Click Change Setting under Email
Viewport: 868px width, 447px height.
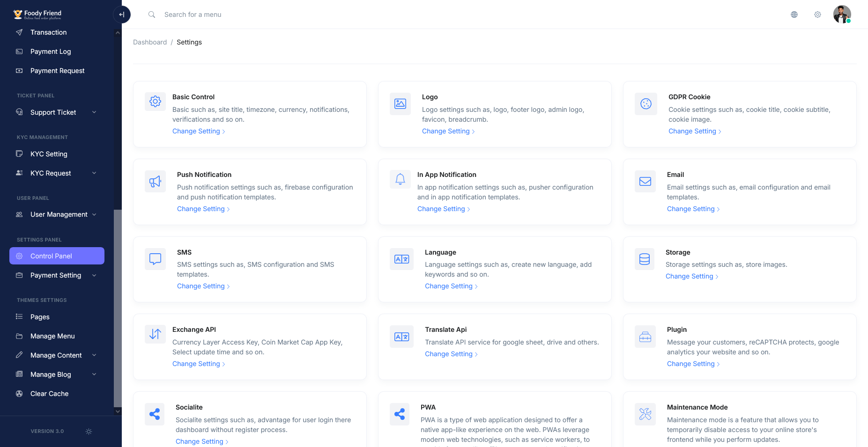[x=693, y=209]
